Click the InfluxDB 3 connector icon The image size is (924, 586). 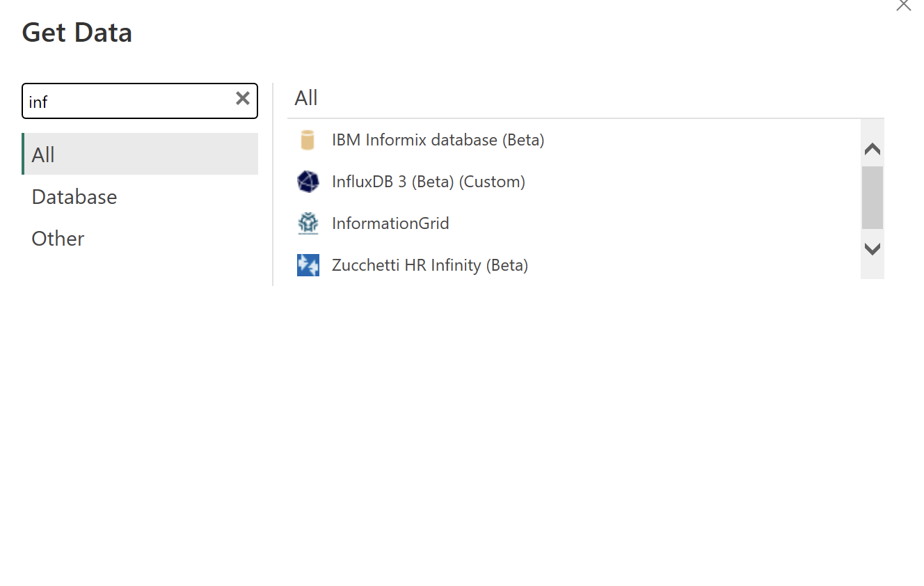click(308, 182)
